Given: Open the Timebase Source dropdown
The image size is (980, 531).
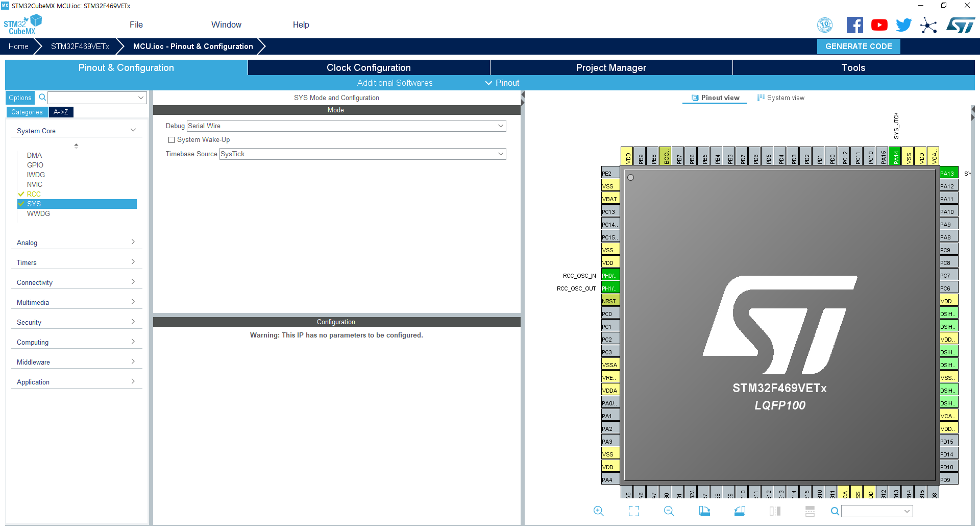Looking at the screenshot, I should [x=363, y=154].
